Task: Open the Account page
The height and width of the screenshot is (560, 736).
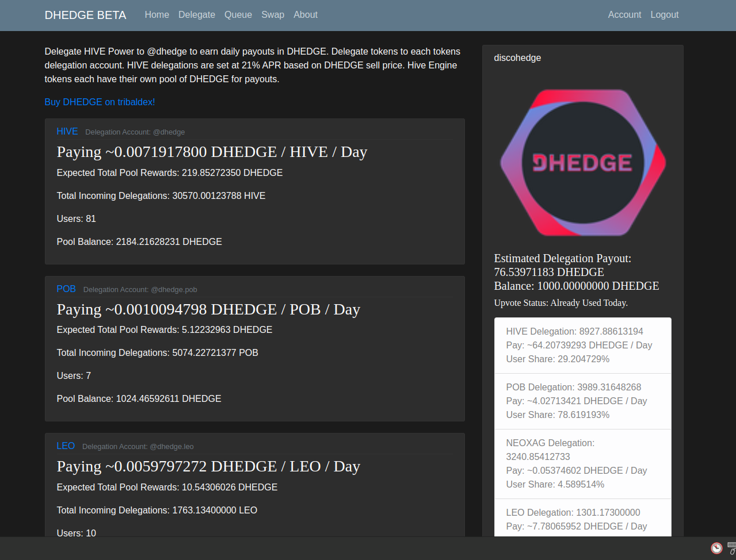Action: pos(624,15)
